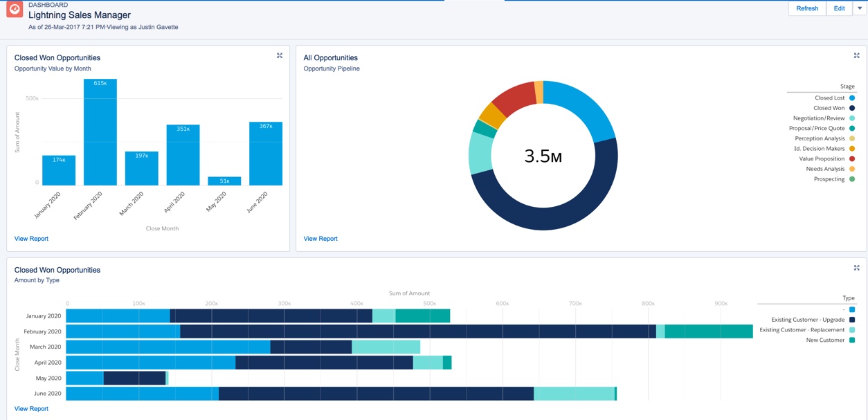Click the Refresh button
Image resolution: width=868 pixels, height=420 pixels.
807,8
